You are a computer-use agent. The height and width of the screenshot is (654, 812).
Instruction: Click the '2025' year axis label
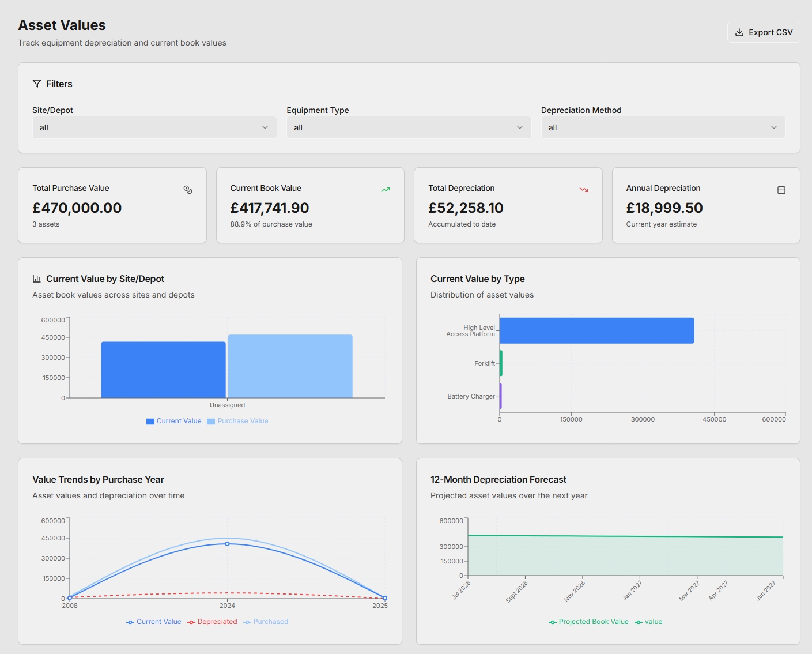click(x=380, y=606)
